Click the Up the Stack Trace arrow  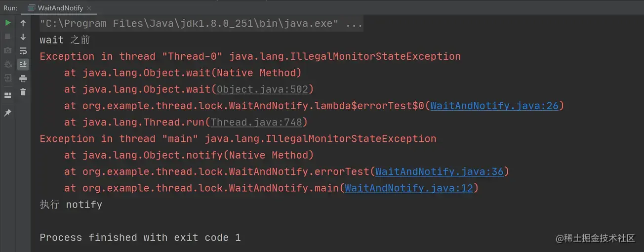pos(23,23)
